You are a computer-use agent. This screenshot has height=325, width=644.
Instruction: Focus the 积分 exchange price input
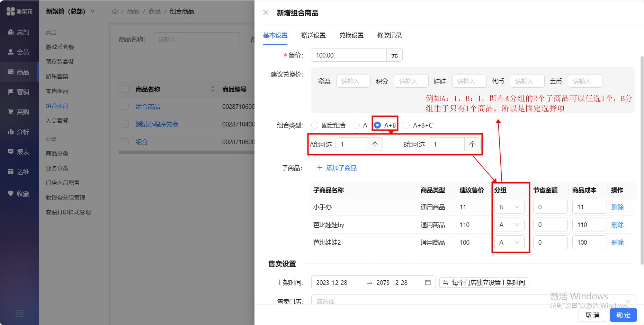point(411,81)
